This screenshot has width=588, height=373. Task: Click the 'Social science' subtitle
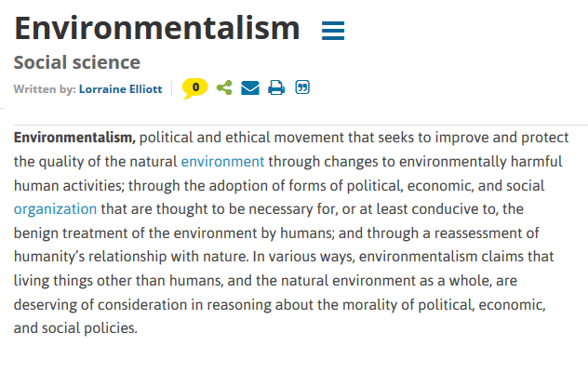[77, 62]
